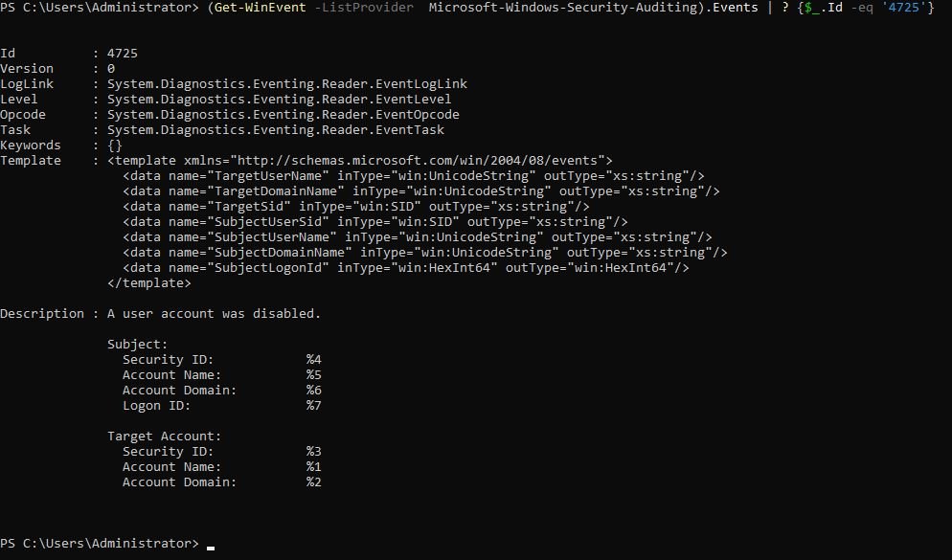Click the EventOpcode value line

tap(283, 114)
